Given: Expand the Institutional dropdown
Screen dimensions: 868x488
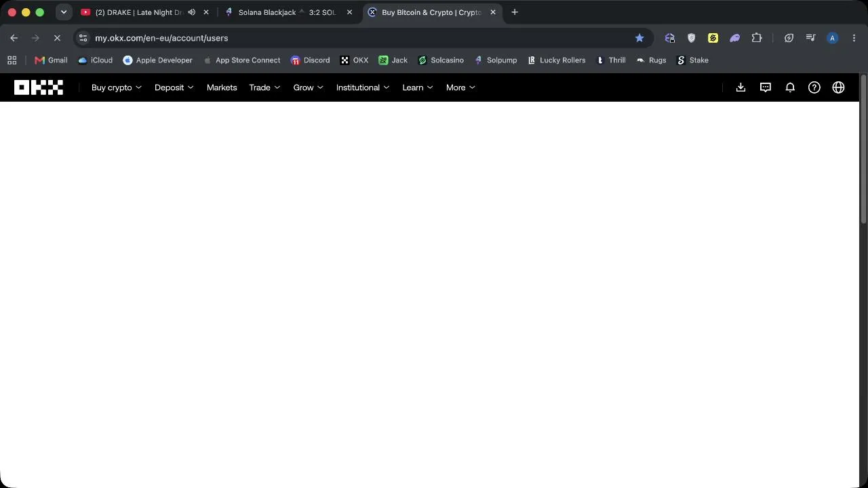Looking at the screenshot, I should [363, 87].
